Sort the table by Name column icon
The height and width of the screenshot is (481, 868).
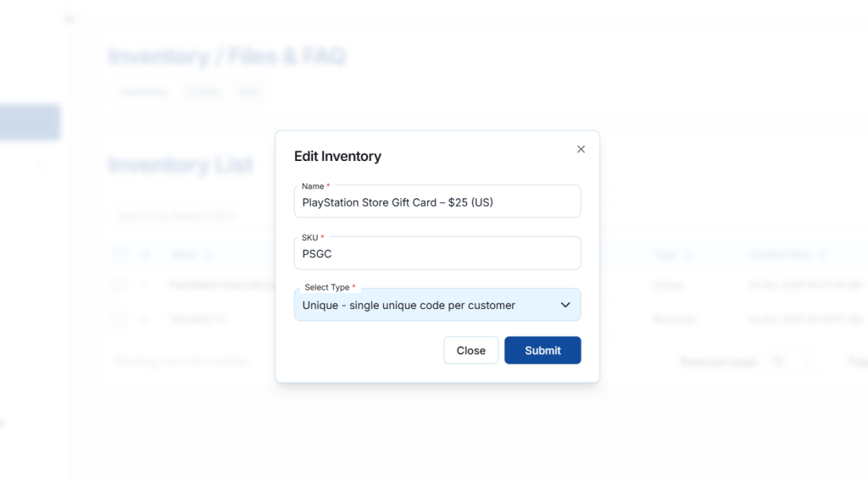tap(209, 254)
